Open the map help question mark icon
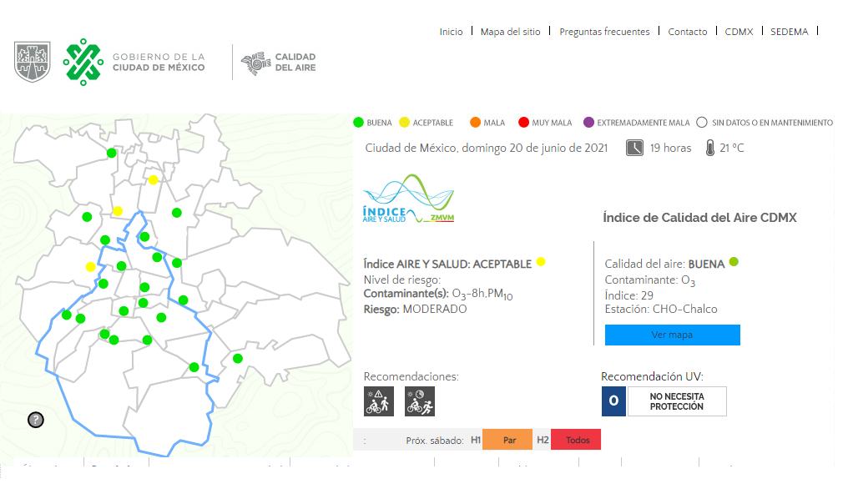 [36, 420]
